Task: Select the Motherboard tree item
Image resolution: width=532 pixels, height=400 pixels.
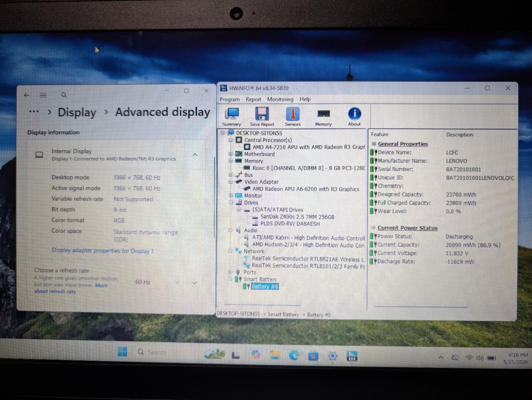Action: point(259,154)
